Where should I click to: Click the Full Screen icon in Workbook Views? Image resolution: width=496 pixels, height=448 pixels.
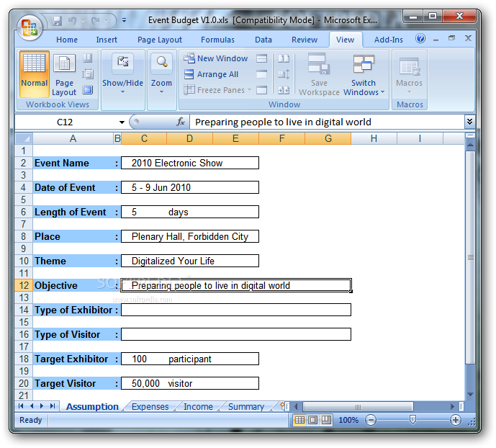coord(88,90)
